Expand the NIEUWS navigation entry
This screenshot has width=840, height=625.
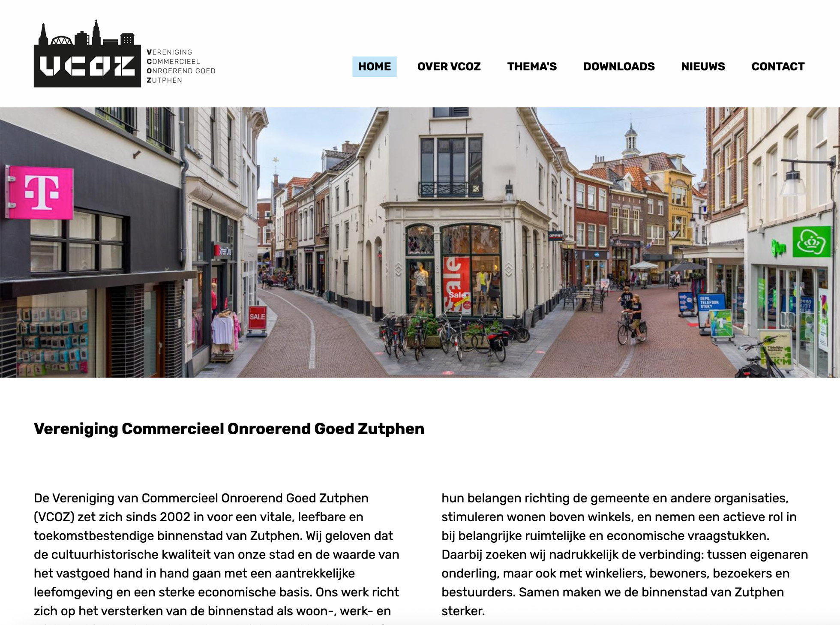tap(703, 67)
